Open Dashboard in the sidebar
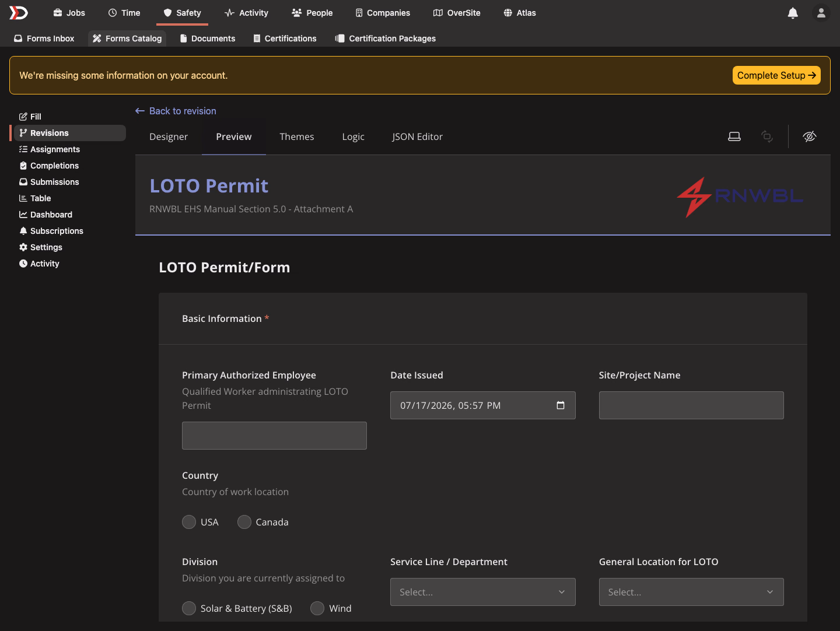The width and height of the screenshot is (840, 631). 70,215
